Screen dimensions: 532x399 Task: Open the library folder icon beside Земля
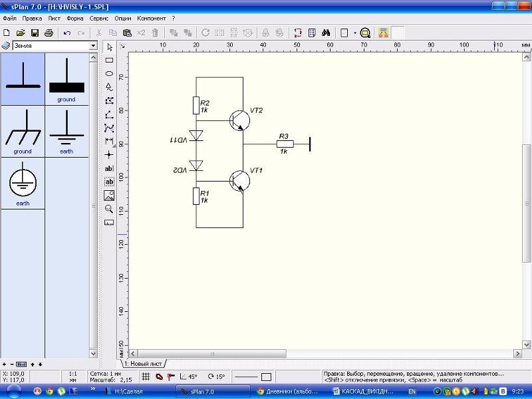tap(6, 45)
